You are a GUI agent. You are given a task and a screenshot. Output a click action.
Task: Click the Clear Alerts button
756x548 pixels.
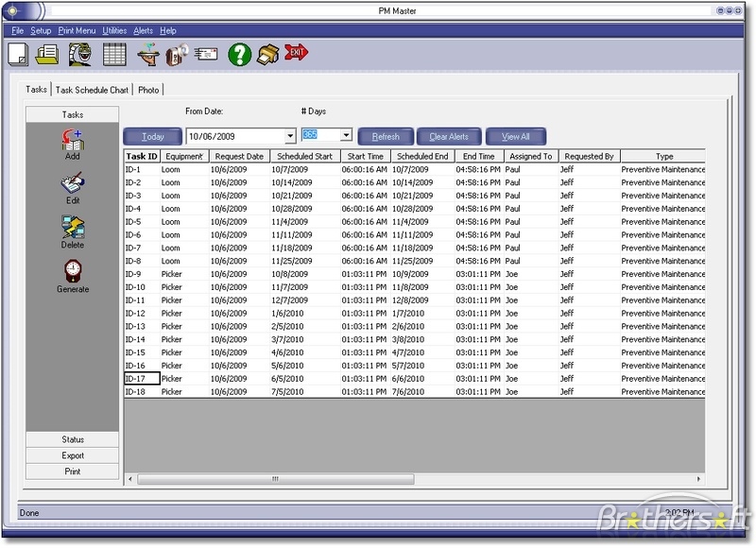(449, 137)
